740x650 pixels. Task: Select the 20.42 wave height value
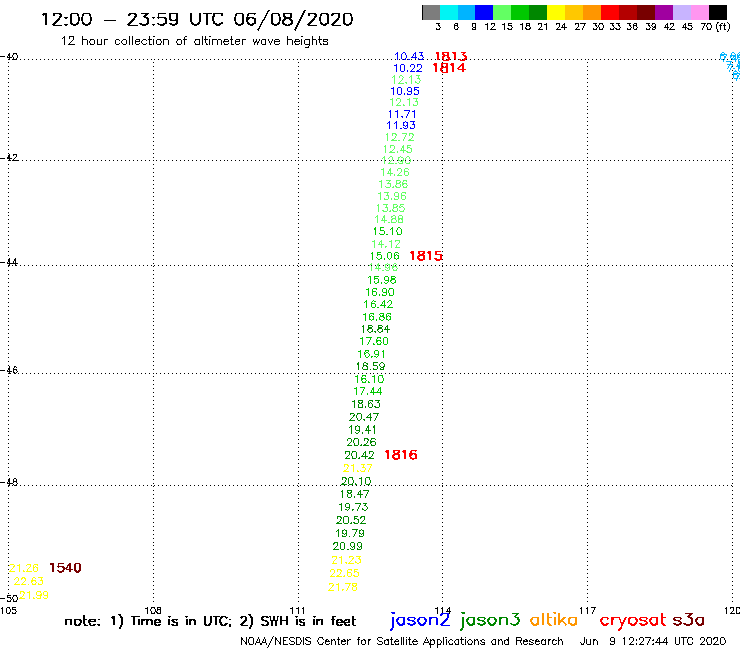pyautogui.click(x=359, y=456)
